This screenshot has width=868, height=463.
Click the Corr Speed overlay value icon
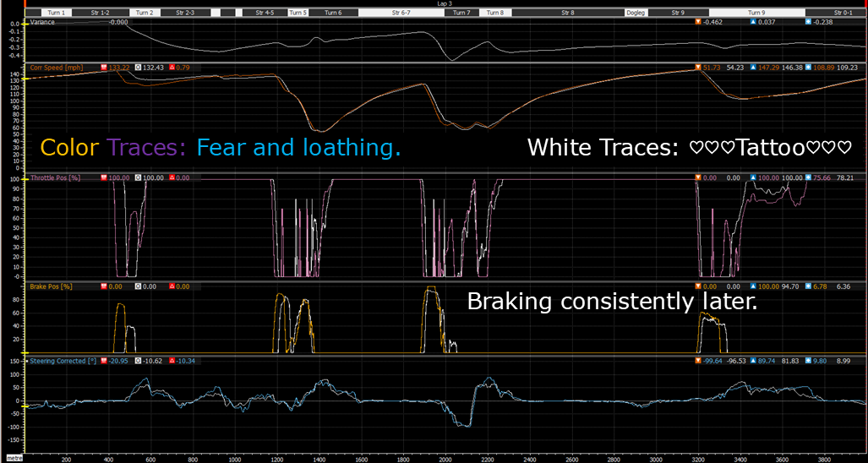tap(138, 67)
